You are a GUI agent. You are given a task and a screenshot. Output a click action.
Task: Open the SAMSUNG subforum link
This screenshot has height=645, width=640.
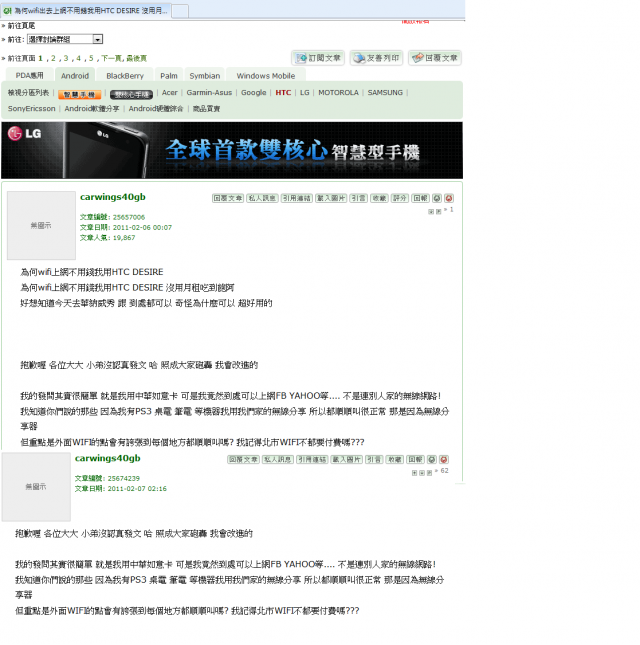point(385,93)
